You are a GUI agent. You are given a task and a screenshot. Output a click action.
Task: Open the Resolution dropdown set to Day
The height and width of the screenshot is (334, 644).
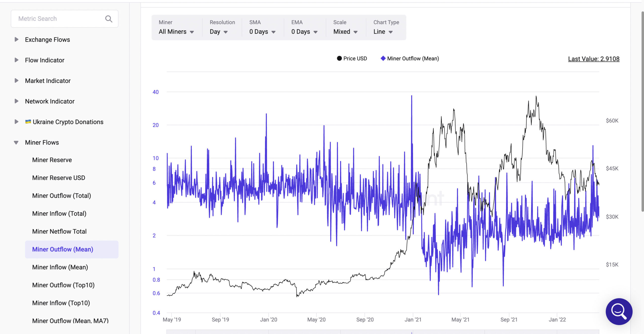[219, 32]
